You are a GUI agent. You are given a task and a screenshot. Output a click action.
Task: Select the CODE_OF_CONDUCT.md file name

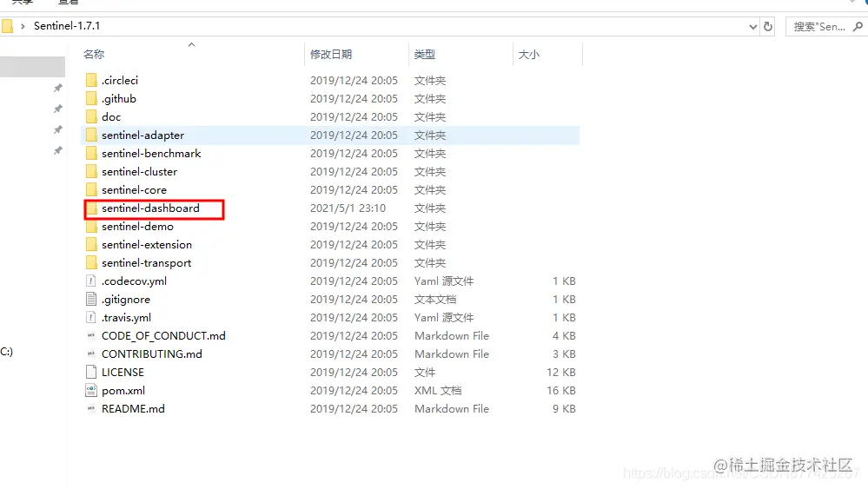pyautogui.click(x=163, y=336)
